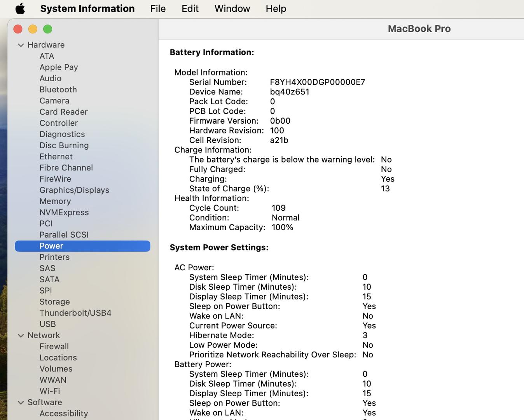
Task: Click the cell revision value a21b
Action: (x=279, y=140)
